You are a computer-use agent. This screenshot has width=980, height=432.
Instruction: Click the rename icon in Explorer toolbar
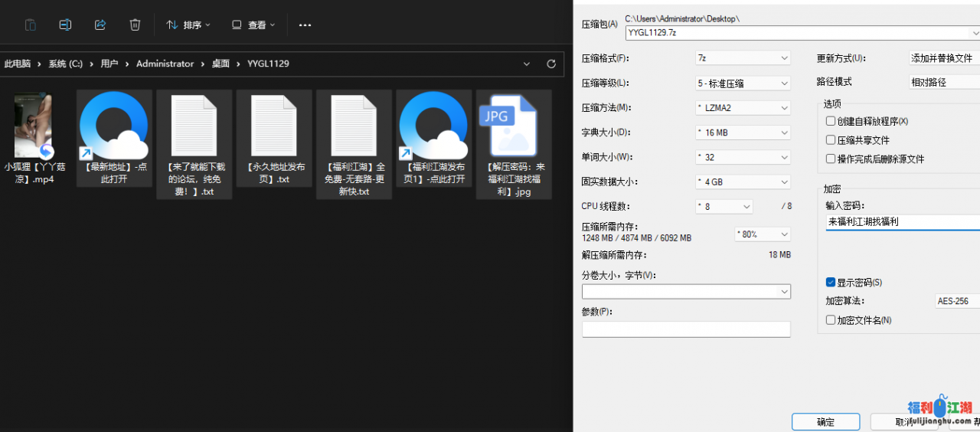tap(65, 25)
